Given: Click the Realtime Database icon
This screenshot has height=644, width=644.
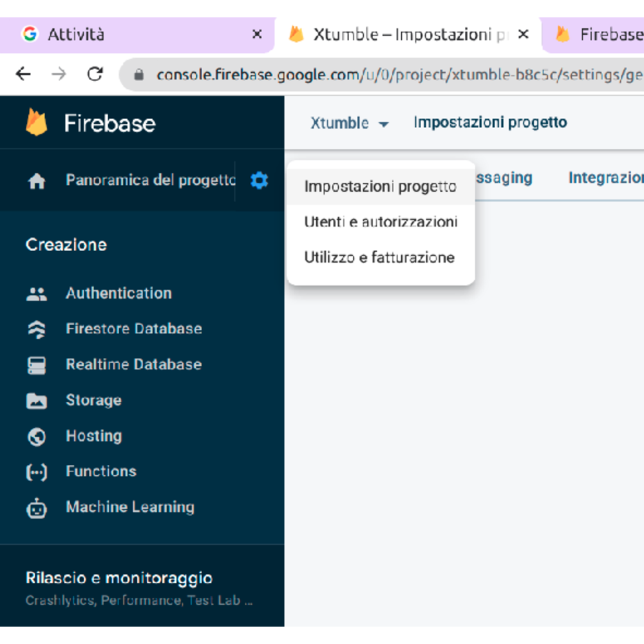Looking at the screenshot, I should [37, 365].
